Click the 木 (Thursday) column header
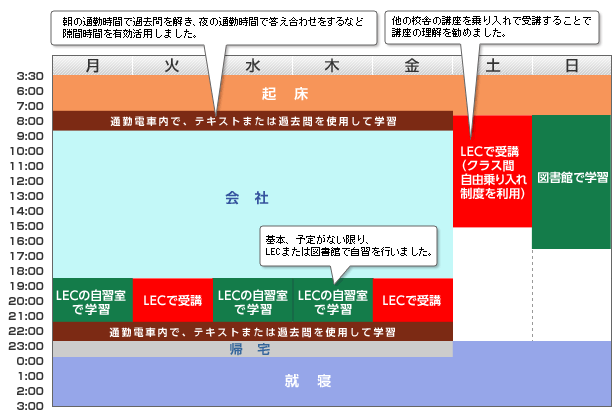This screenshot has height=418, width=614. 332,65
